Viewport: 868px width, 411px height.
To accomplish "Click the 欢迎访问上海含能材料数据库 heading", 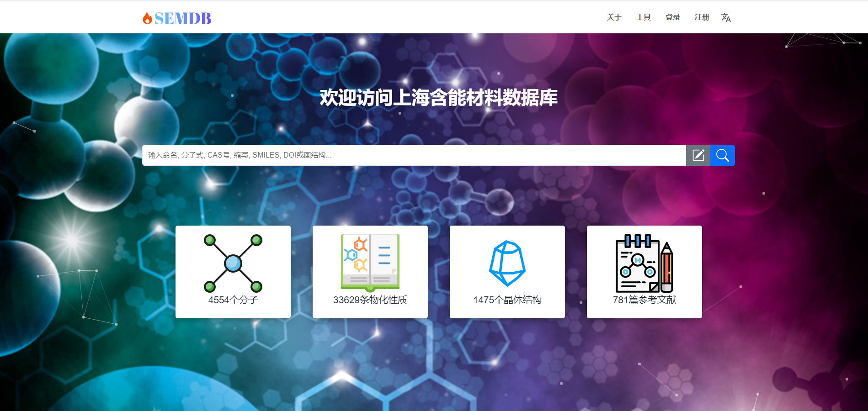I will [x=438, y=98].
